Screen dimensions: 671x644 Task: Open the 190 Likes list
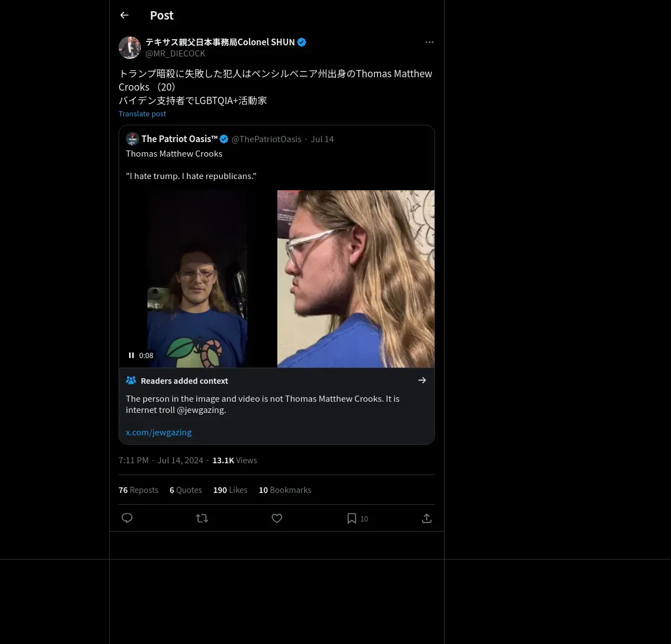(x=230, y=490)
